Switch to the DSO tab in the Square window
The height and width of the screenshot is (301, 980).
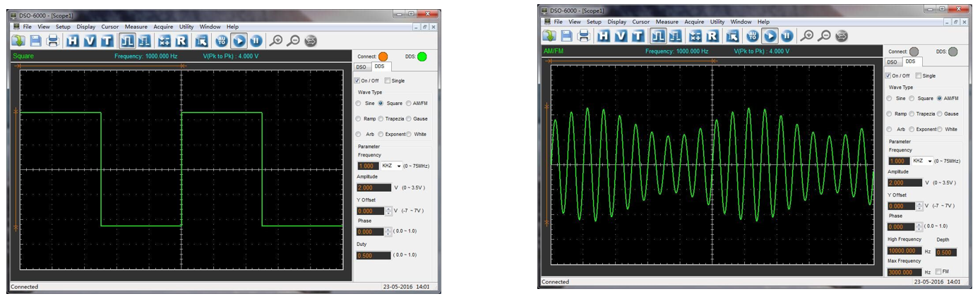[x=361, y=66]
